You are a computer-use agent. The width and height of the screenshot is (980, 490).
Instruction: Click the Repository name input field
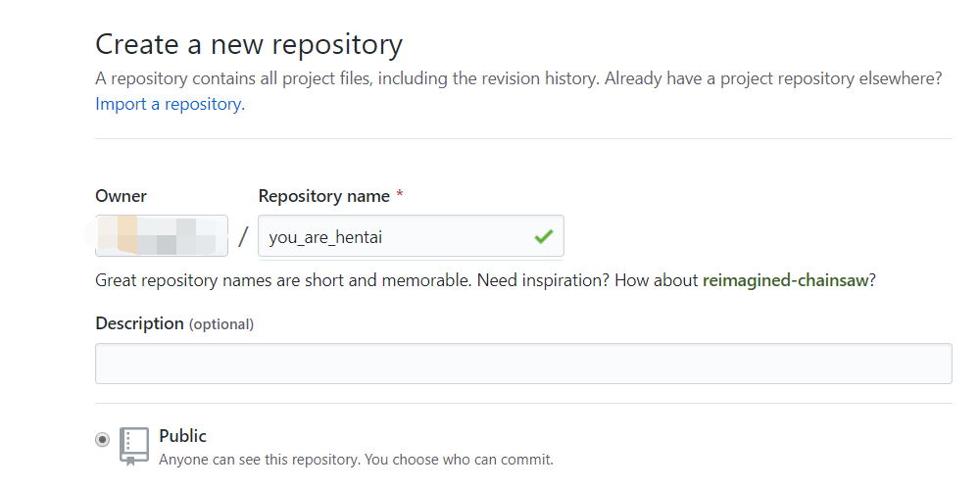coord(392,236)
